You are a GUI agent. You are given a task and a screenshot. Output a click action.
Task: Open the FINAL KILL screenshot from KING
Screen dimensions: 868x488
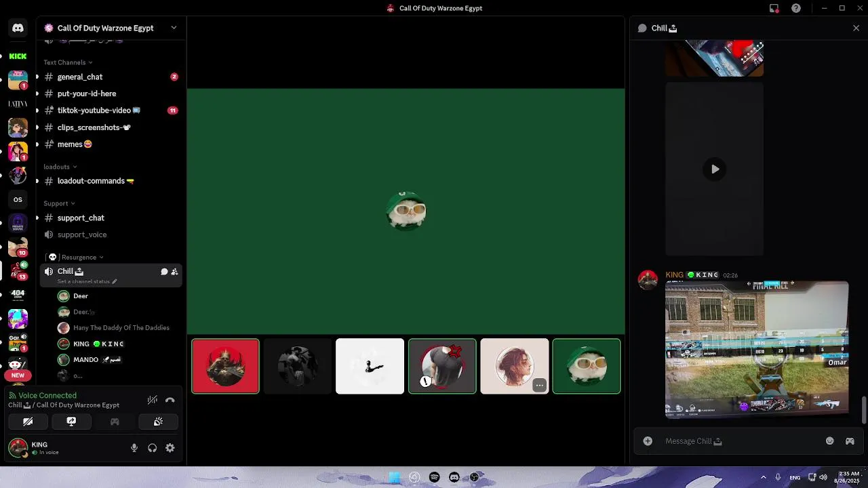point(757,349)
